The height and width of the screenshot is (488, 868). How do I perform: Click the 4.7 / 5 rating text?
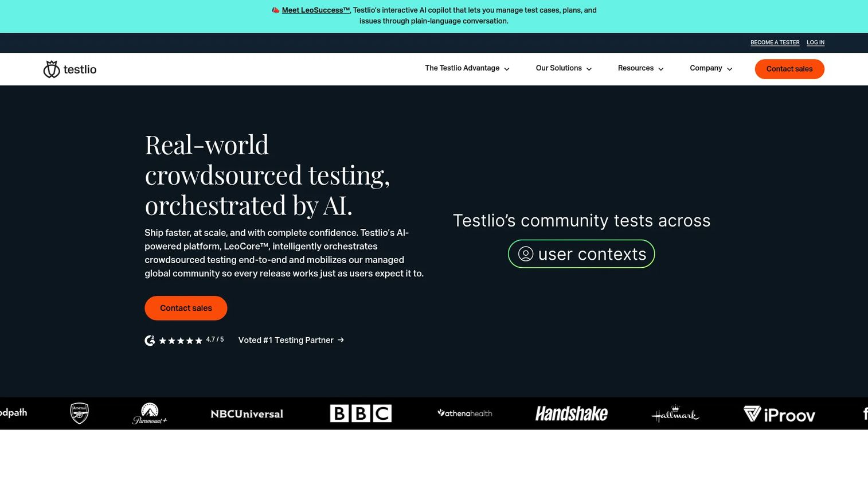[215, 339]
